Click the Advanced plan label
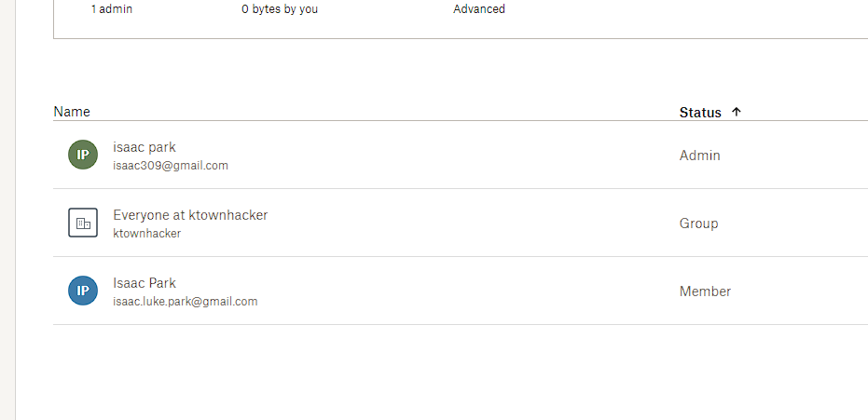 [479, 8]
